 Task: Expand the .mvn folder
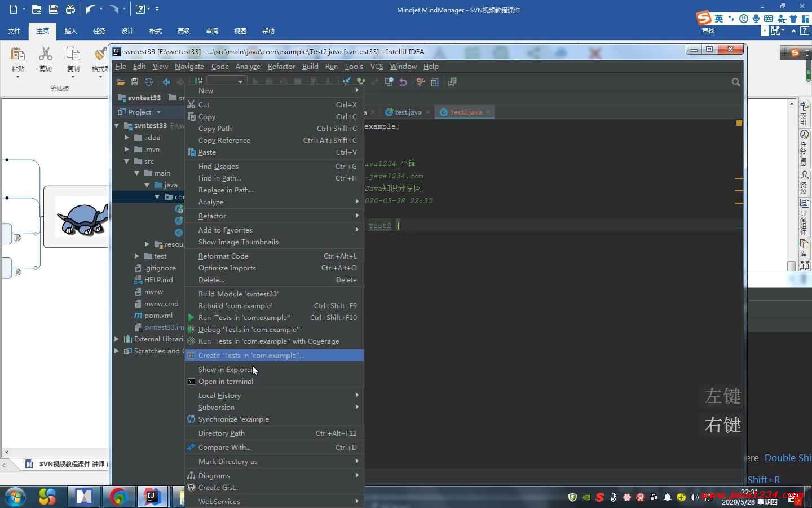click(127, 150)
